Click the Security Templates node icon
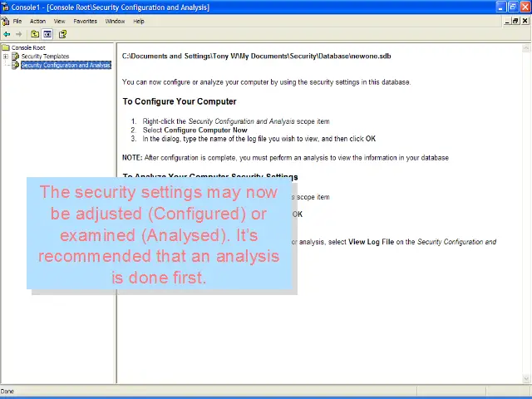 [x=15, y=57]
